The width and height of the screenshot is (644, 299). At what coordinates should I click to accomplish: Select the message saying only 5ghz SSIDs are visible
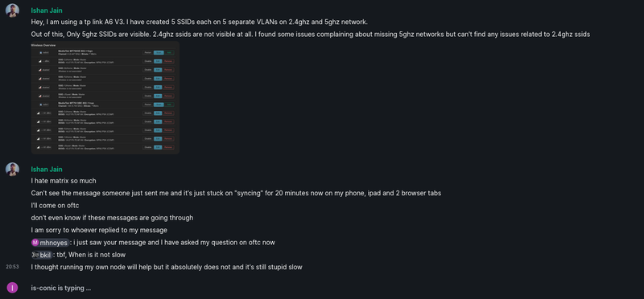[x=311, y=35]
